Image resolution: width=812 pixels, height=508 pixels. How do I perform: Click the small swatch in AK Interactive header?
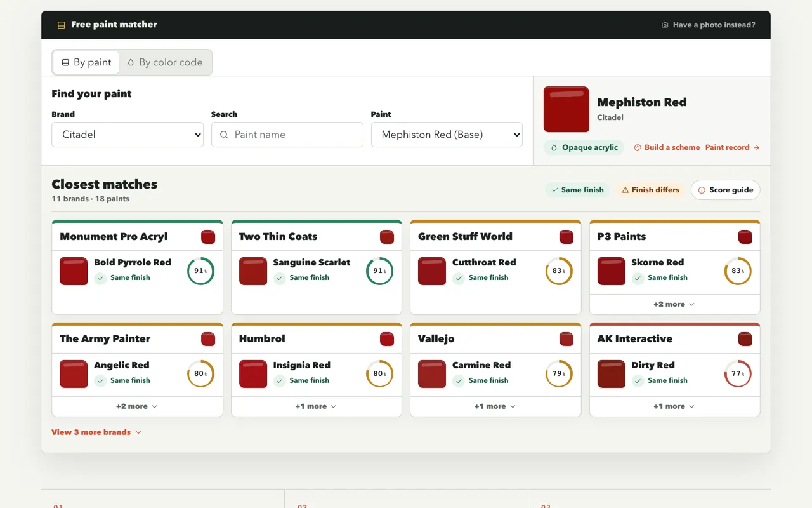[745, 339]
